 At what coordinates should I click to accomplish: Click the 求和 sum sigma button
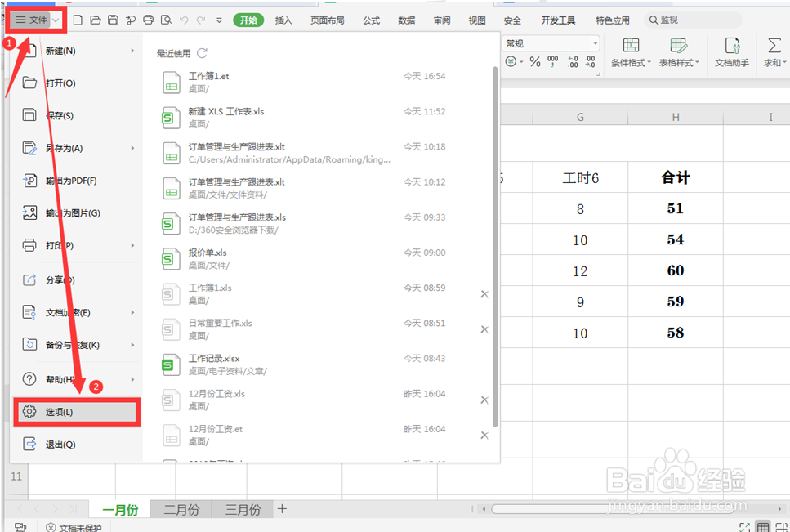pos(774,52)
